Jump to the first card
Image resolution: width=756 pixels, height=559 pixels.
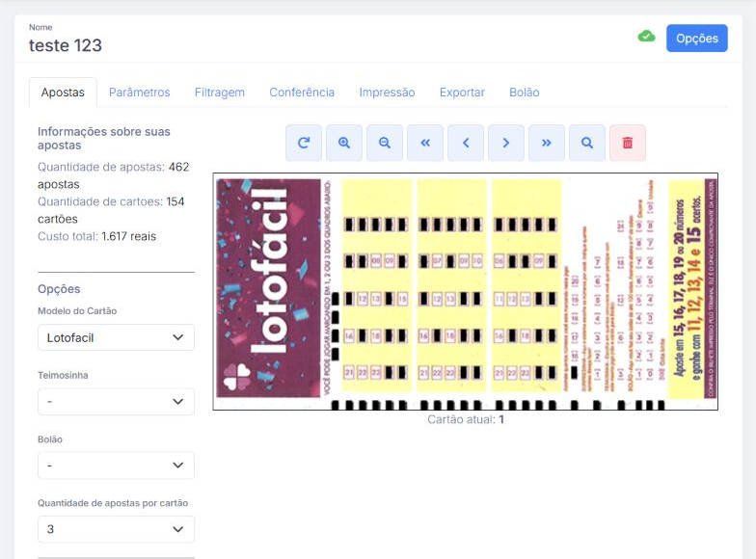coord(425,143)
